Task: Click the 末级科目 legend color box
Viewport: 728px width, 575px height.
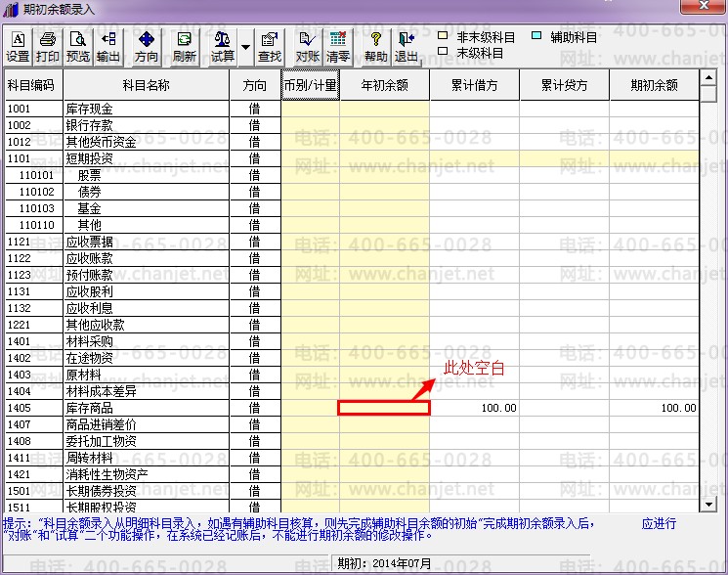Action: tap(443, 51)
